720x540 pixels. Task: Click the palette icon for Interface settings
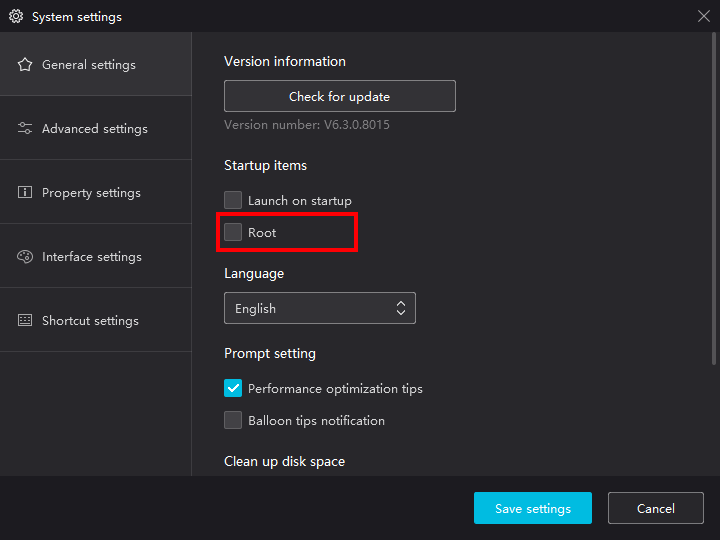coord(25,256)
